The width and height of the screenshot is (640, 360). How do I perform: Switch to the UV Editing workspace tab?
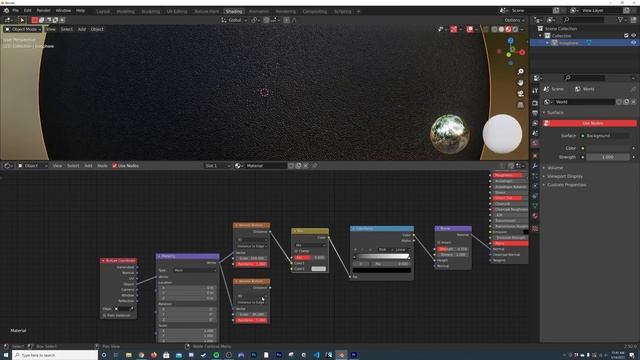[177, 11]
